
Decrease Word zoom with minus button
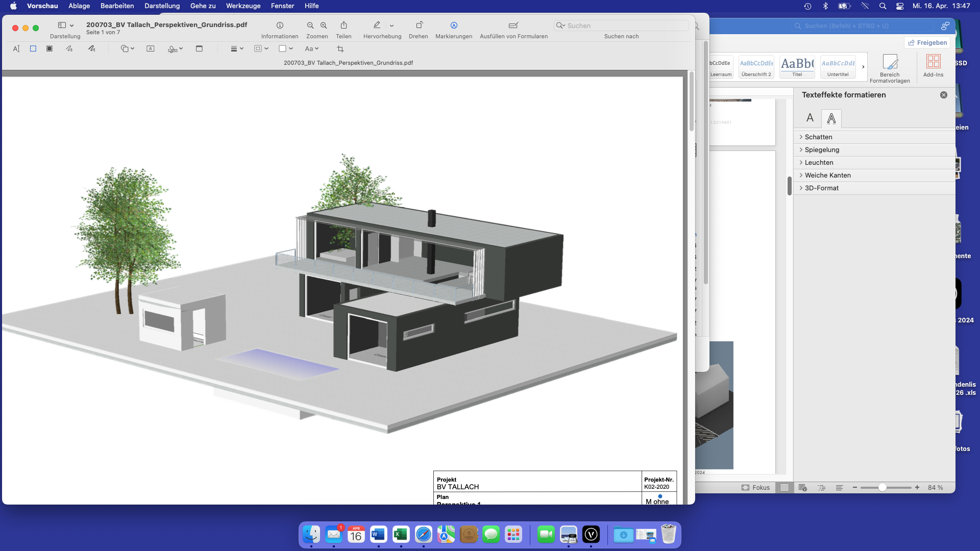(855, 488)
